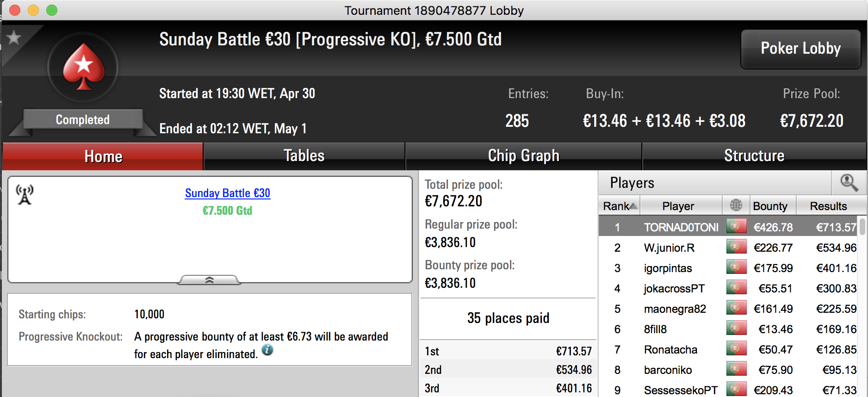Sort players by country globe column
Viewport: 868px width, 397px height.
[736, 205]
